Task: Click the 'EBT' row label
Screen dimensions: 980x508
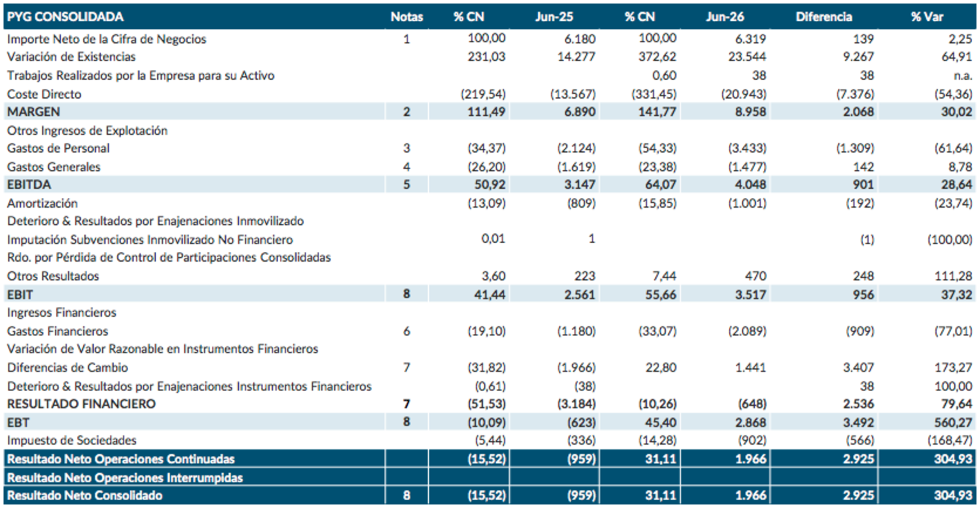Action: point(18,422)
